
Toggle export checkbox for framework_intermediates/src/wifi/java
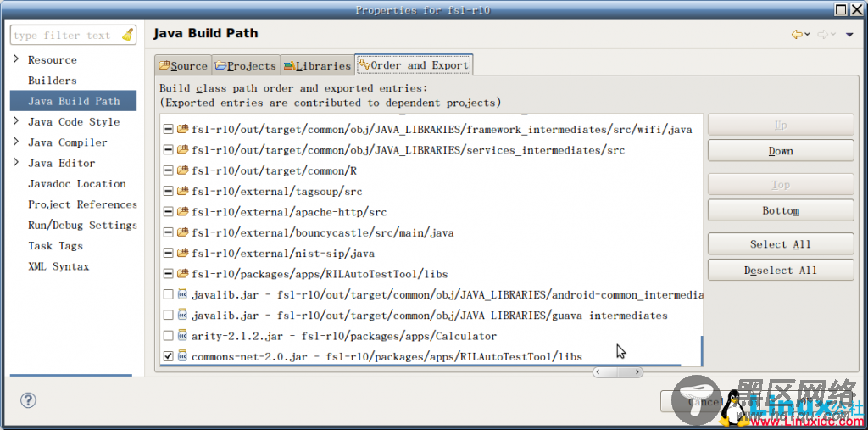[169, 130]
